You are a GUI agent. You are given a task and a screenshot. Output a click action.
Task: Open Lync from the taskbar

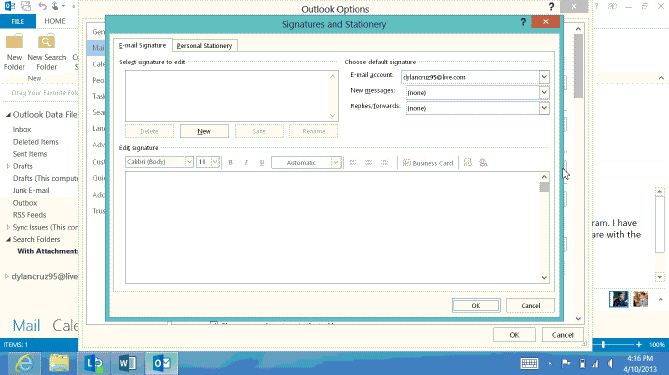click(x=93, y=363)
